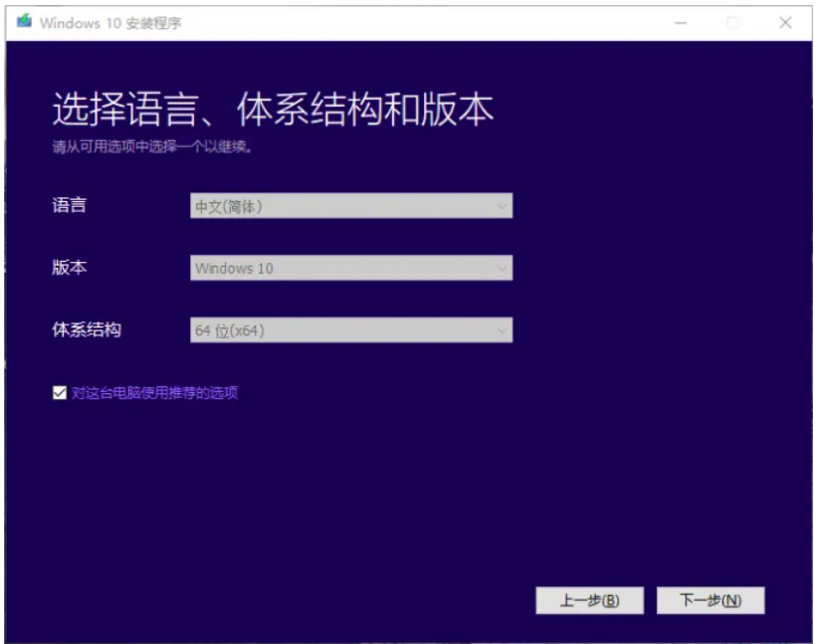Image resolution: width=815 pixels, height=644 pixels.
Task: Proceed with the 下一步(N) button
Action: click(711, 600)
